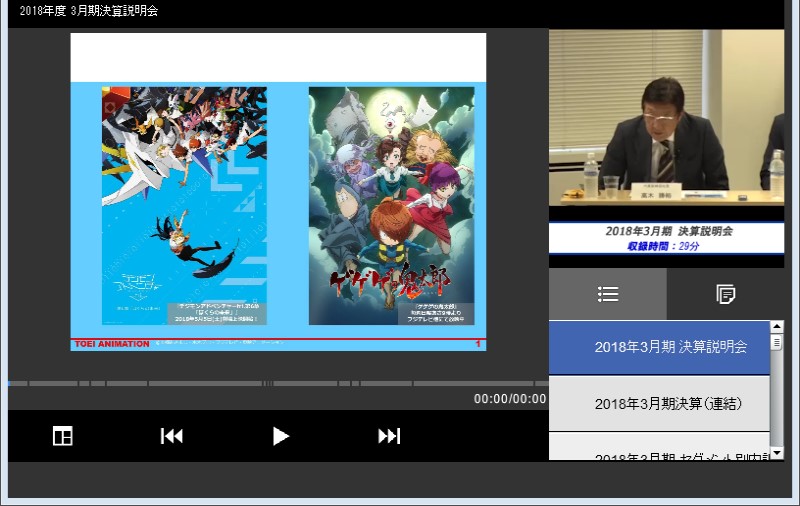The width and height of the screenshot is (800, 506).
Task: Click the chapter list scrollbar thumb
Action: tap(777, 341)
